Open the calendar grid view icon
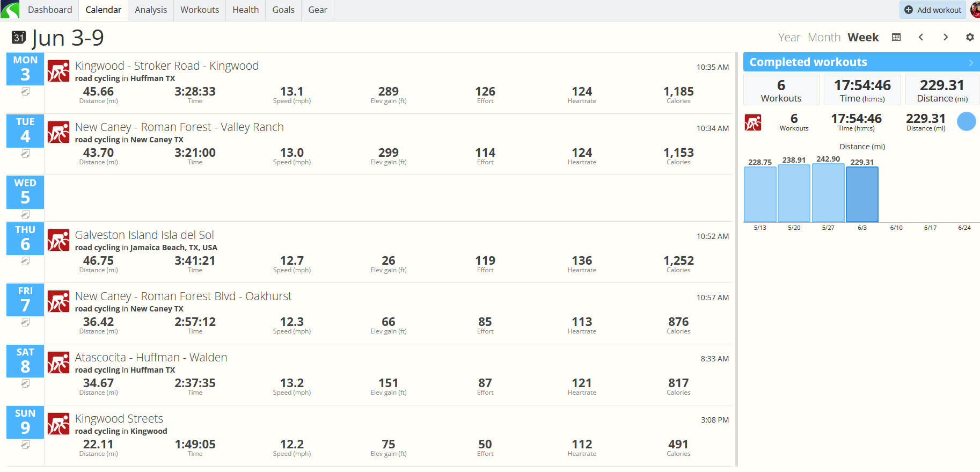 pyautogui.click(x=896, y=37)
